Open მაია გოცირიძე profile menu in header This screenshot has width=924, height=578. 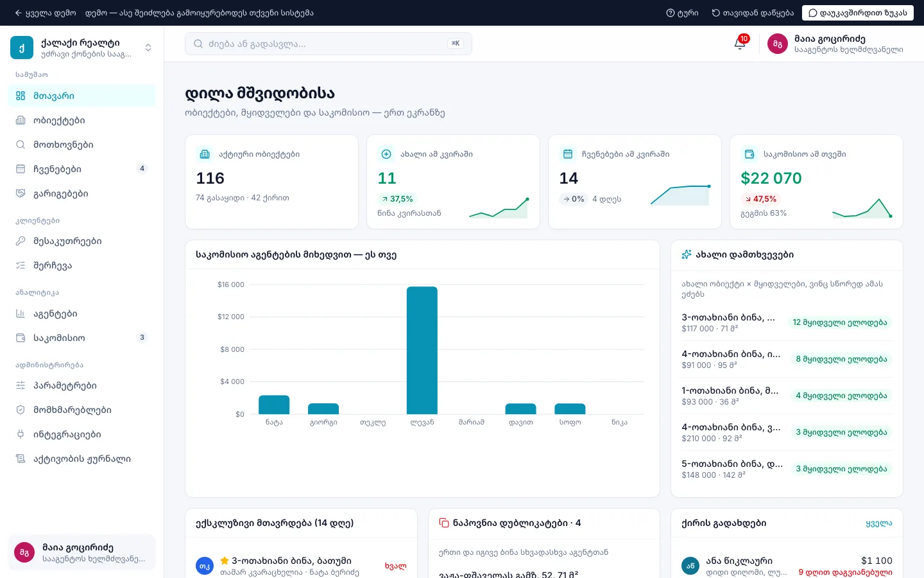click(835, 44)
